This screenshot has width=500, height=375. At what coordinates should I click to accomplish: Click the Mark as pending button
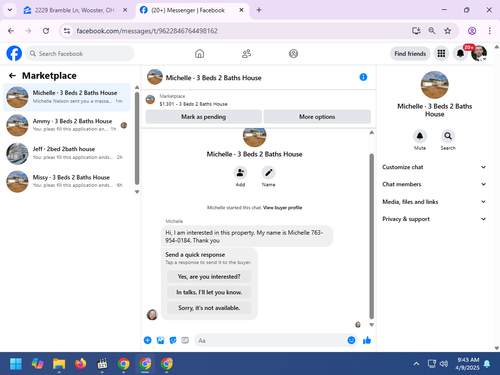pos(204,117)
